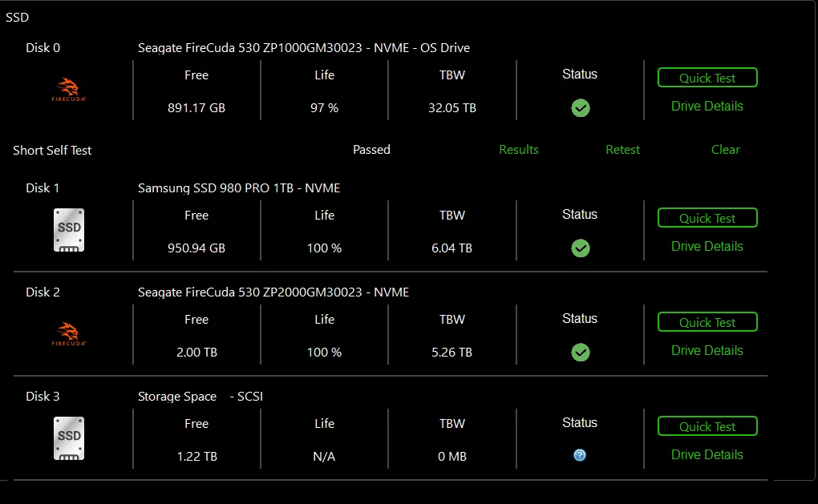Click the 'Disk 1' label
818x504 pixels.
coord(43,188)
